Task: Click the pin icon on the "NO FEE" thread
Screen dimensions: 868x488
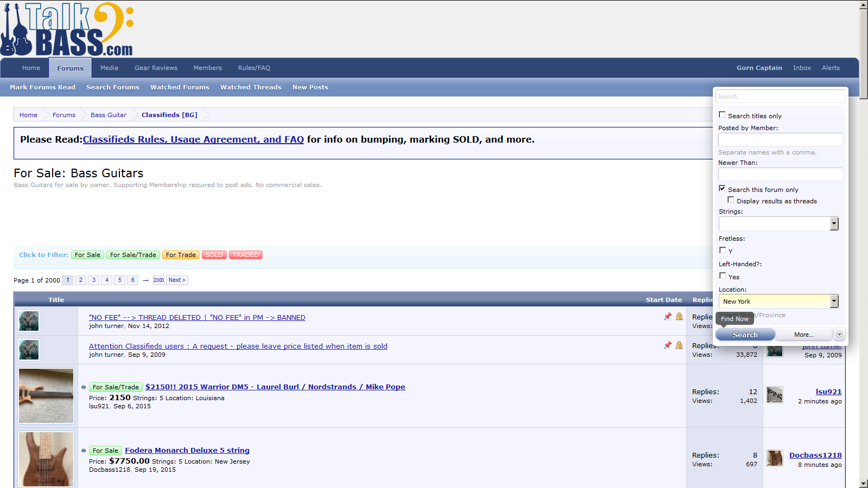Action: (668, 317)
